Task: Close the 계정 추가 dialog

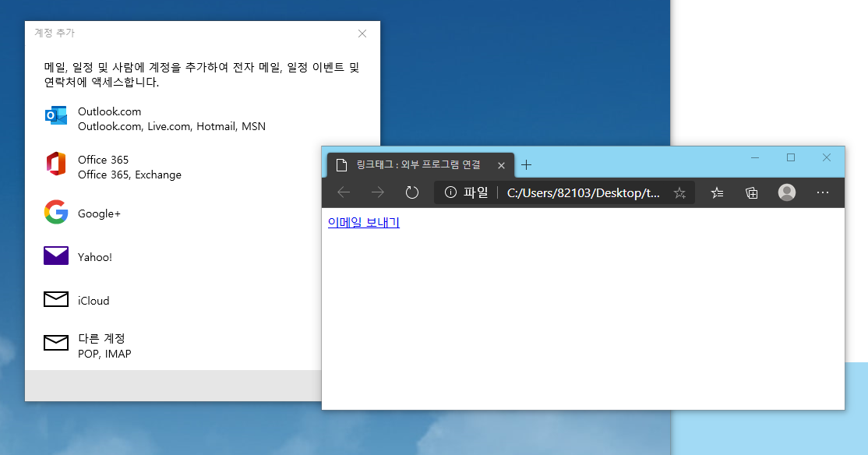Action: tap(362, 34)
